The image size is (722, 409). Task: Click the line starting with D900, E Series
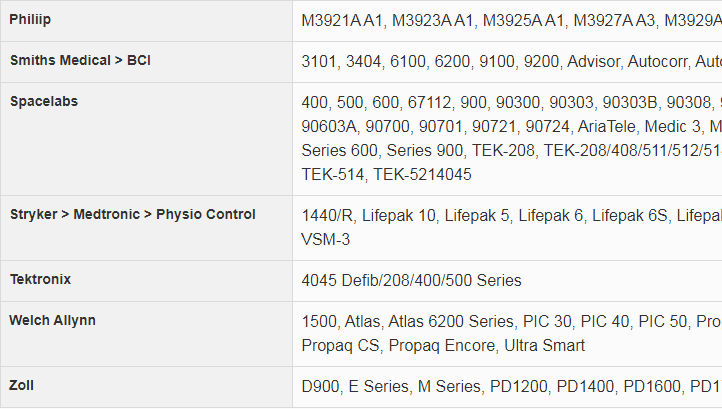point(510,386)
